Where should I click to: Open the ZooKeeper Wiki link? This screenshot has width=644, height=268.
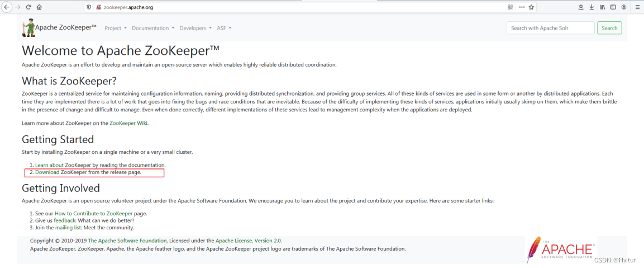tap(128, 123)
